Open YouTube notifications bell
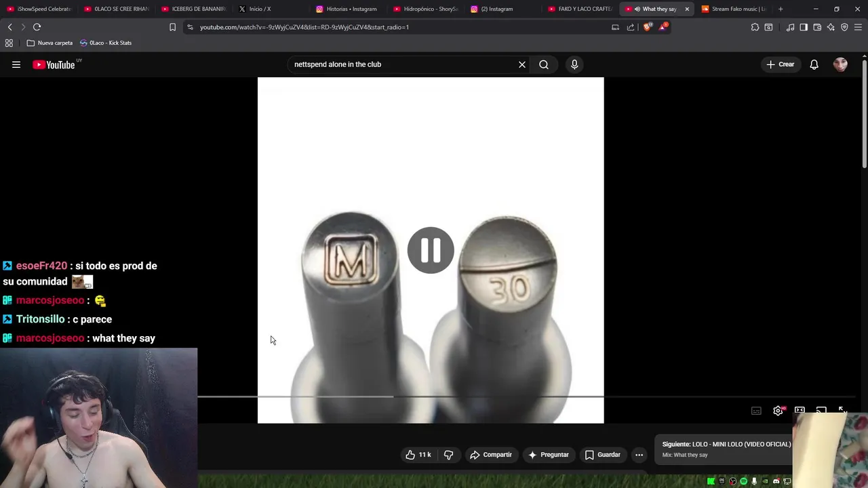The height and width of the screenshot is (488, 868). pos(814,64)
